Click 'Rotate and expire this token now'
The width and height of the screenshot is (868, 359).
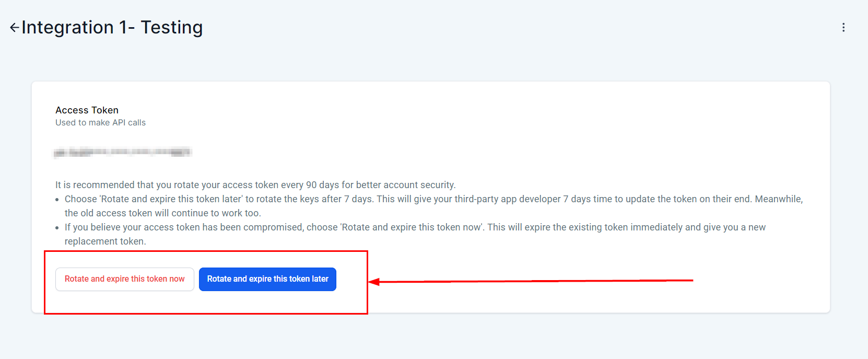point(124,279)
